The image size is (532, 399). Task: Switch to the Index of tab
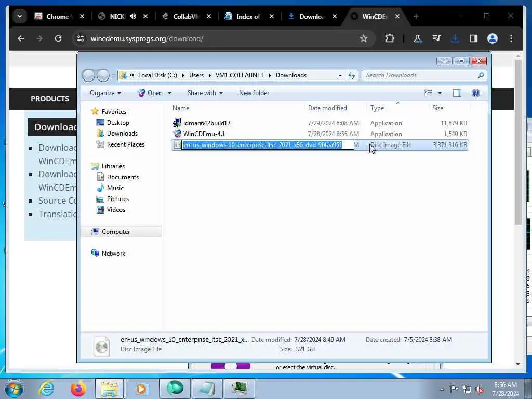[248, 16]
